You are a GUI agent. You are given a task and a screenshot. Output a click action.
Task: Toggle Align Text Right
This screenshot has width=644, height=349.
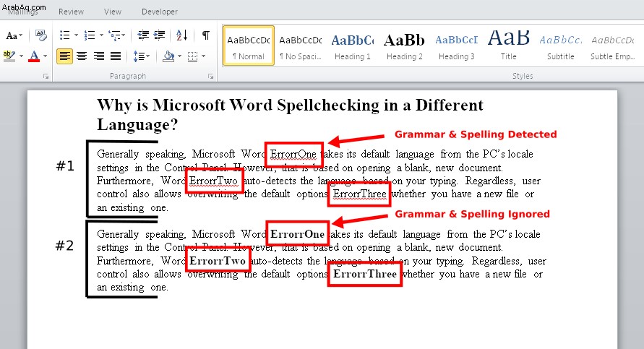click(x=98, y=56)
